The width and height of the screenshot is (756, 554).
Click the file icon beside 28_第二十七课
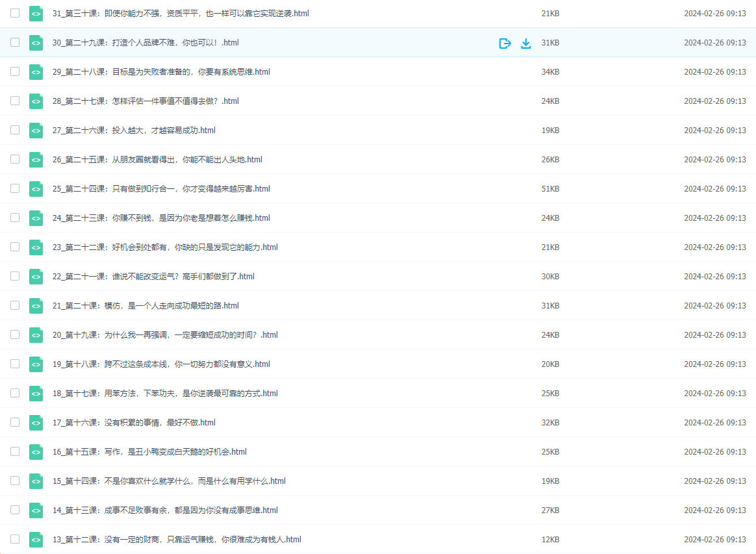pos(36,101)
